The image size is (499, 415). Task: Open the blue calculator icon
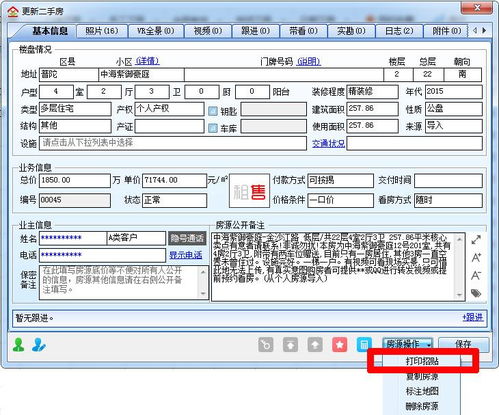click(x=364, y=345)
